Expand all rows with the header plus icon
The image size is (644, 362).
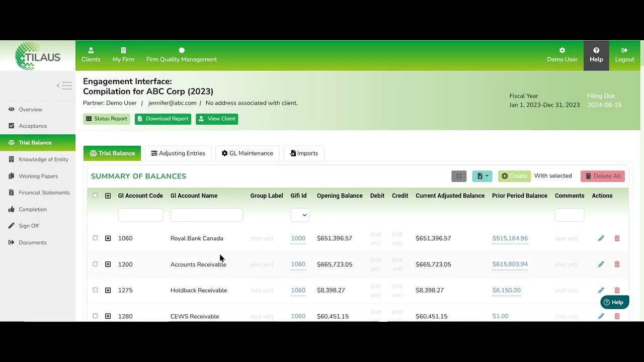pos(108,196)
